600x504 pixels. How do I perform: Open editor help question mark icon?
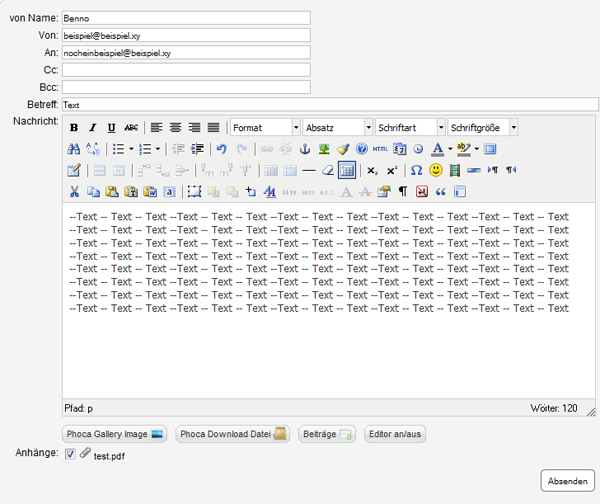[362, 149]
